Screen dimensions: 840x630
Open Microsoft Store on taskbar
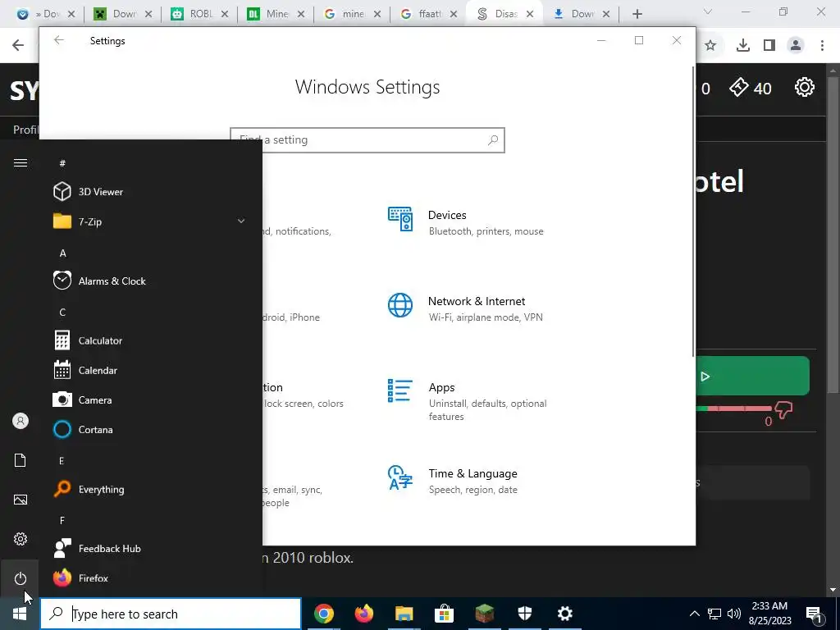point(444,614)
